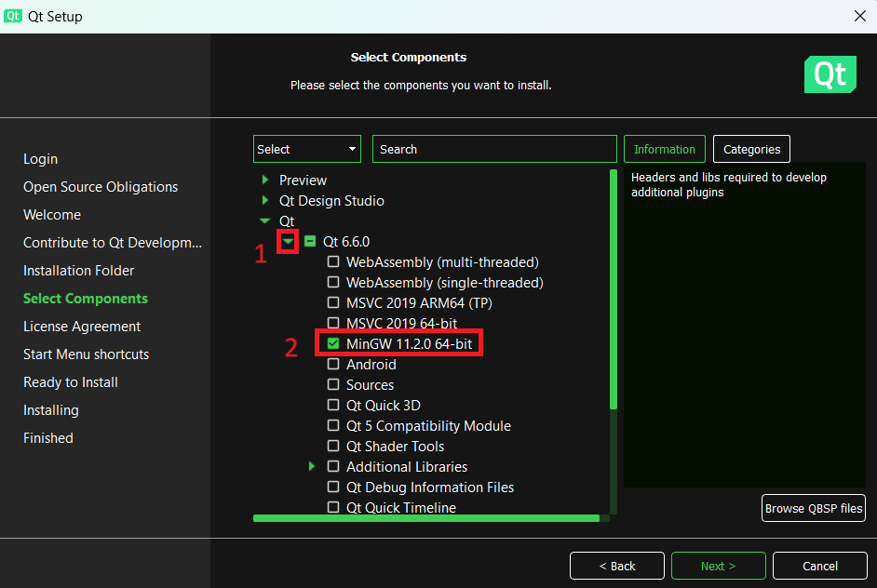Go to the previous step with Back
The image size is (877, 588).
(x=617, y=567)
